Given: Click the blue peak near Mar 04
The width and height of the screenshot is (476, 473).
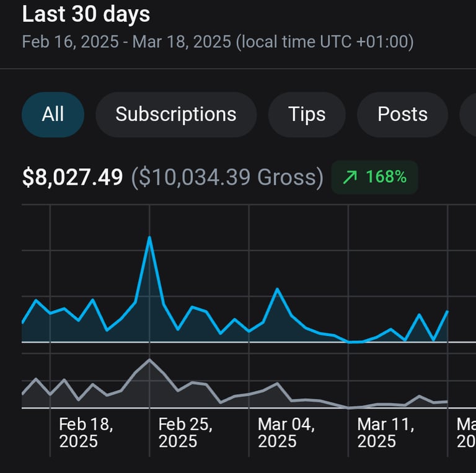Looking at the screenshot, I should (277, 290).
